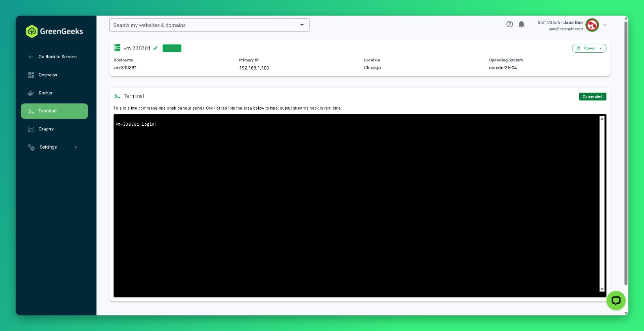Expand the website search dropdown arrow
This screenshot has width=644, height=331.
[x=302, y=25]
